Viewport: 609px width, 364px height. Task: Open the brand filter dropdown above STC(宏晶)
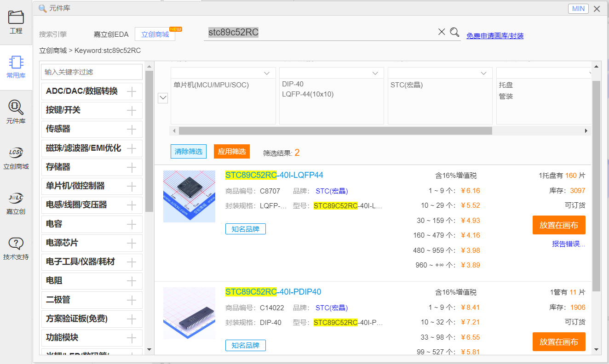(x=440, y=73)
